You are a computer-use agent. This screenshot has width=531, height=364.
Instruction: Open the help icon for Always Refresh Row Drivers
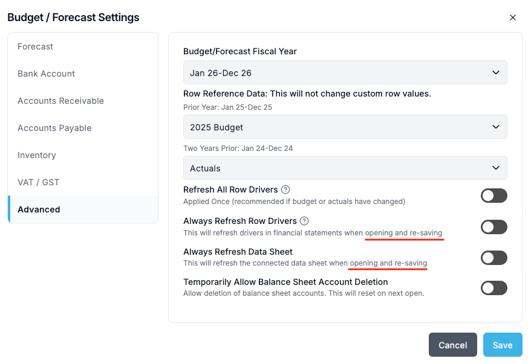point(304,221)
